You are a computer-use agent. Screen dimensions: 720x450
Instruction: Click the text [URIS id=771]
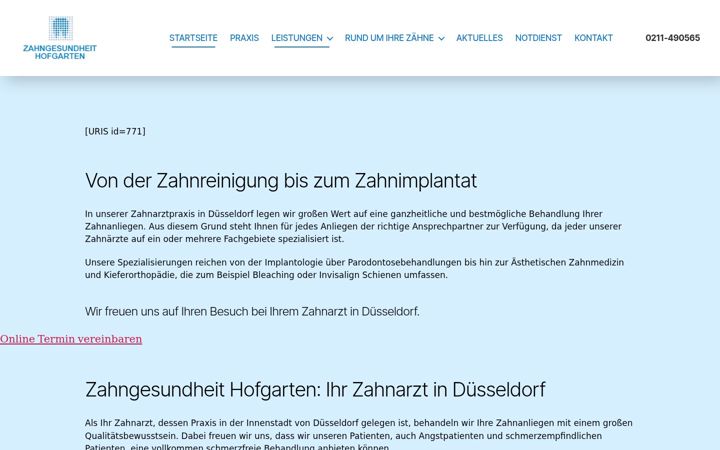point(115,131)
